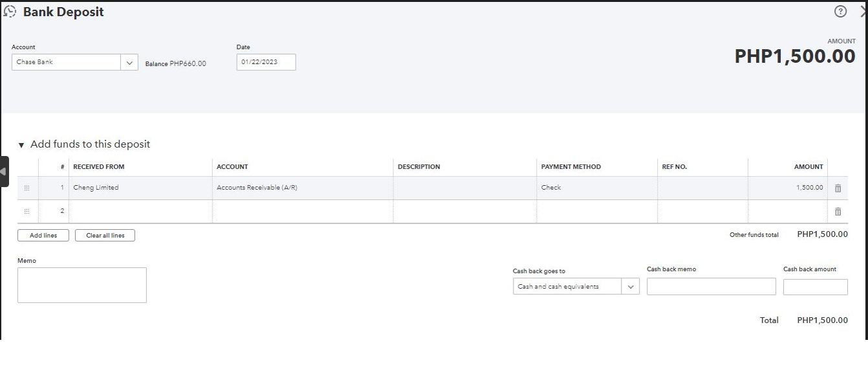Click the 1,500.00 amount cell in line 1

click(x=787, y=188)
